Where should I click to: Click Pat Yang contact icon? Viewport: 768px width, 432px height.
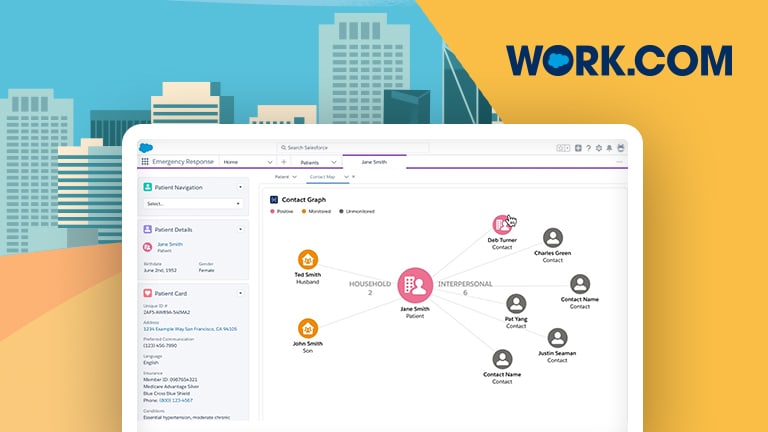pyautogui.click(x=516, y=304)
